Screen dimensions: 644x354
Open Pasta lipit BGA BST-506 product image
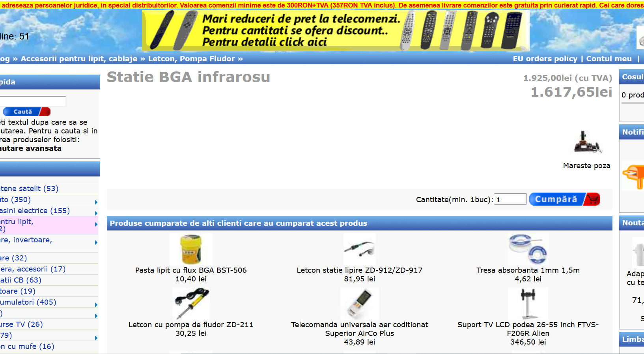[x=191, y=249]
